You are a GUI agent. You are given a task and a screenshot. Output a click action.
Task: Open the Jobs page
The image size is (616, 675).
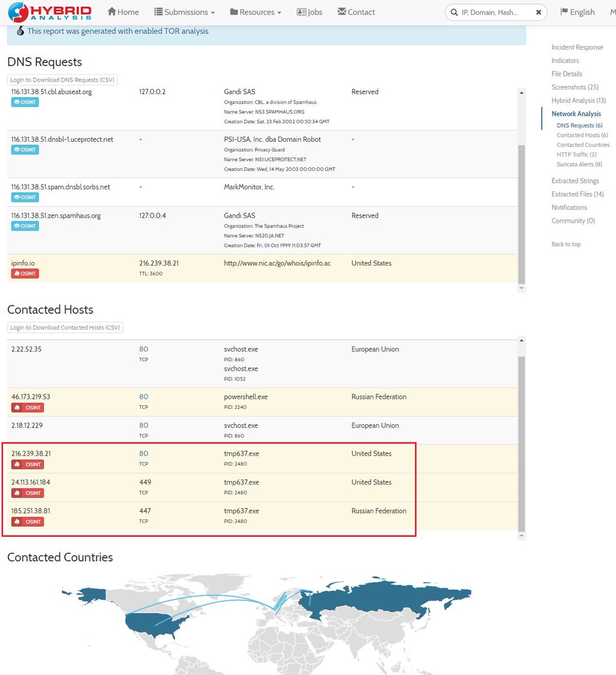(309, 12)
